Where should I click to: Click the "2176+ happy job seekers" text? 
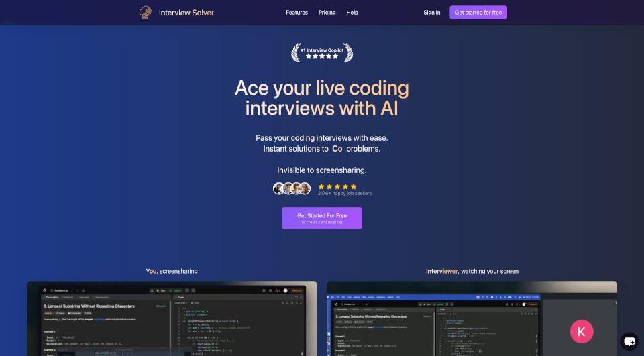coord(344,194)
